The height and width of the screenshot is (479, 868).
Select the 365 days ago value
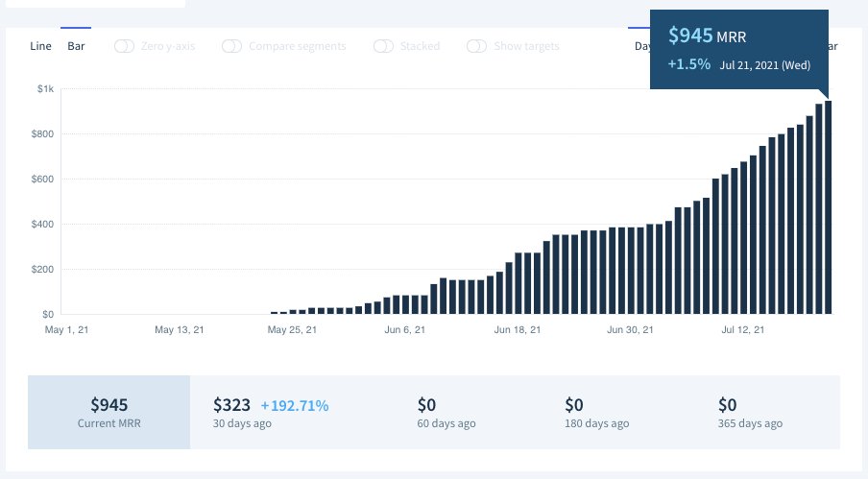[x=728, y=405]
